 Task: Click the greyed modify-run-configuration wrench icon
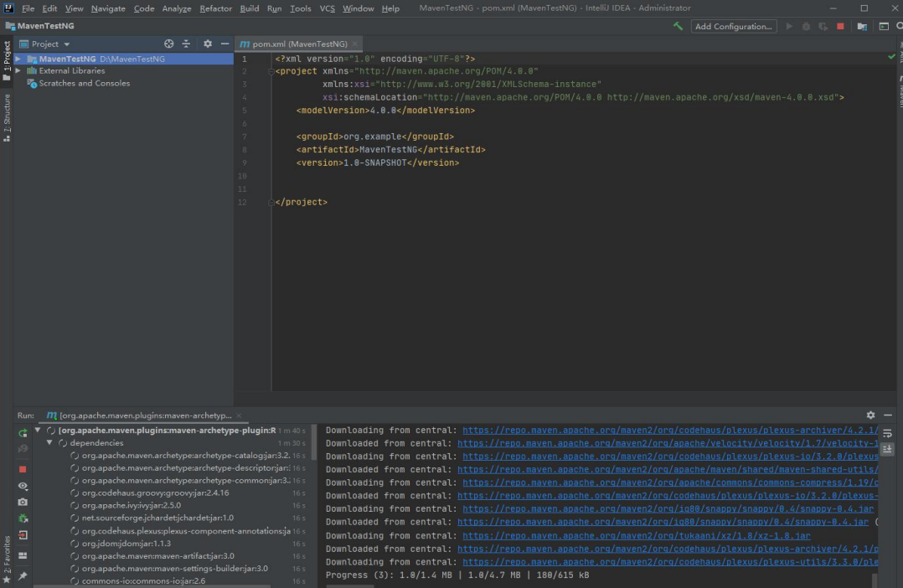pos(23,449)
